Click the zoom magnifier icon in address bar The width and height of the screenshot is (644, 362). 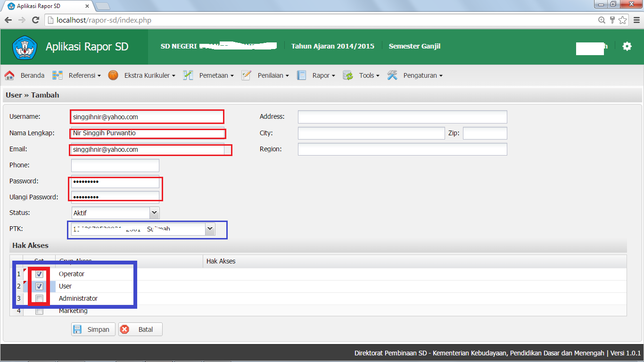click(602, 20)
